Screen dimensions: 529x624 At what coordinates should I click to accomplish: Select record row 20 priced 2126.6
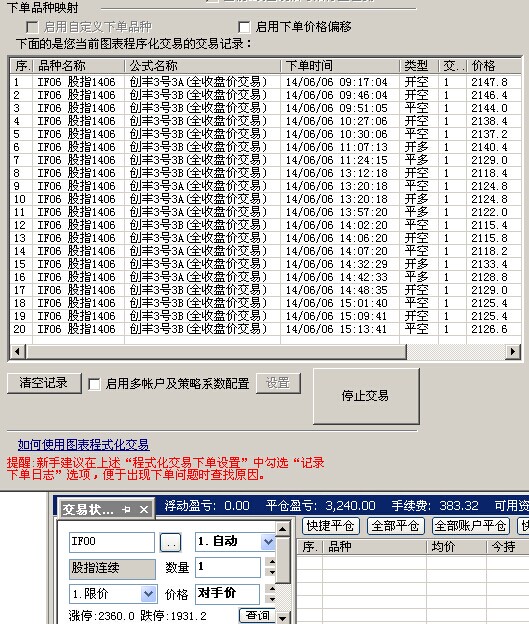[265, 329]
